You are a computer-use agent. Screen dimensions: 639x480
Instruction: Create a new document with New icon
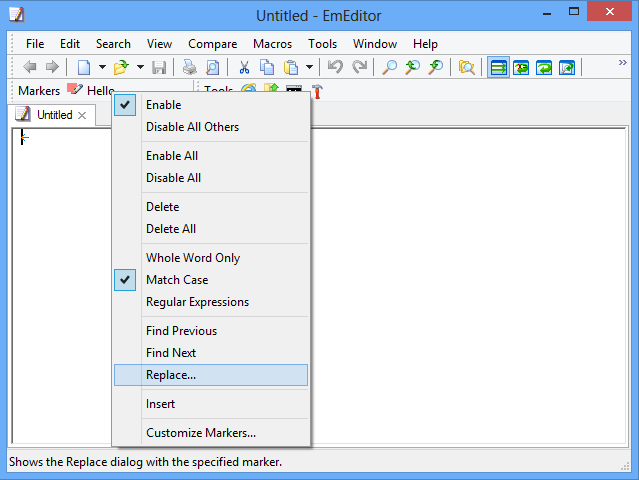(84, 67)
